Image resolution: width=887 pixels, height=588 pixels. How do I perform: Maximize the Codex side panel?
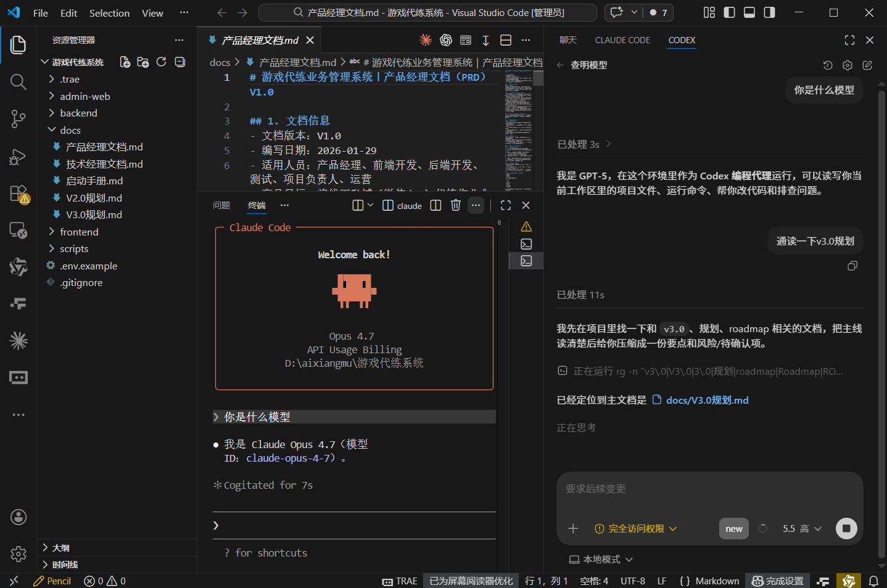tap(849, 40)
